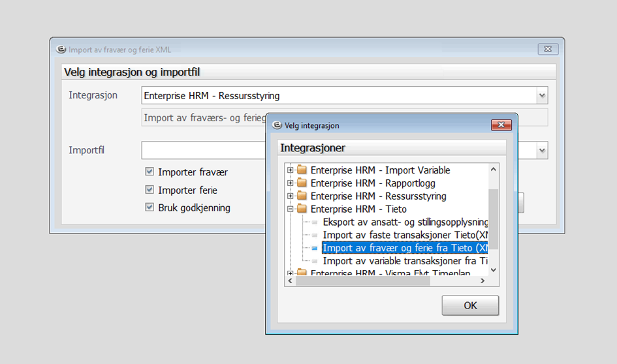617x364 pixels.
Task: Expand Enterprise HRM - Ressursstyring node
Action: pyautogui.click(x=290, y=196)
